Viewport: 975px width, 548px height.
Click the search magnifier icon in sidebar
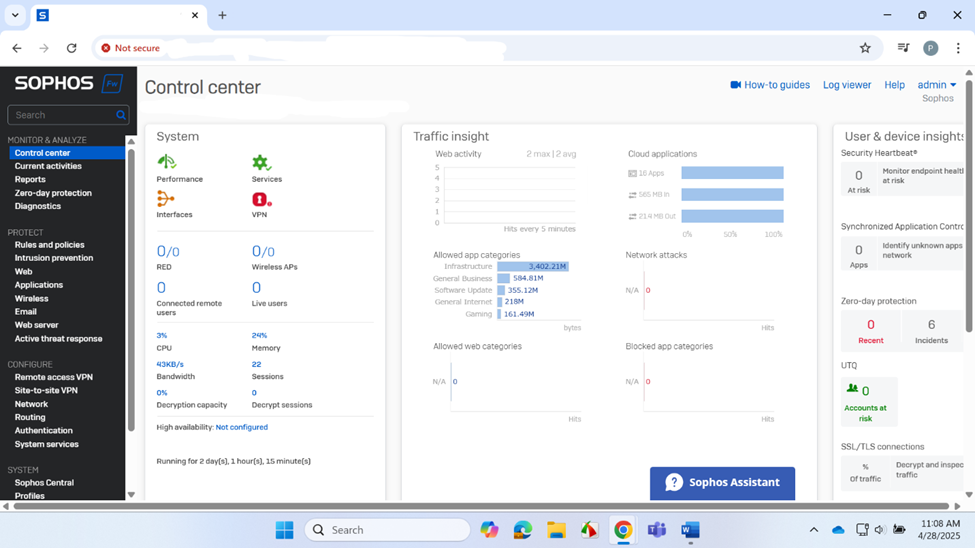[121, 115]
